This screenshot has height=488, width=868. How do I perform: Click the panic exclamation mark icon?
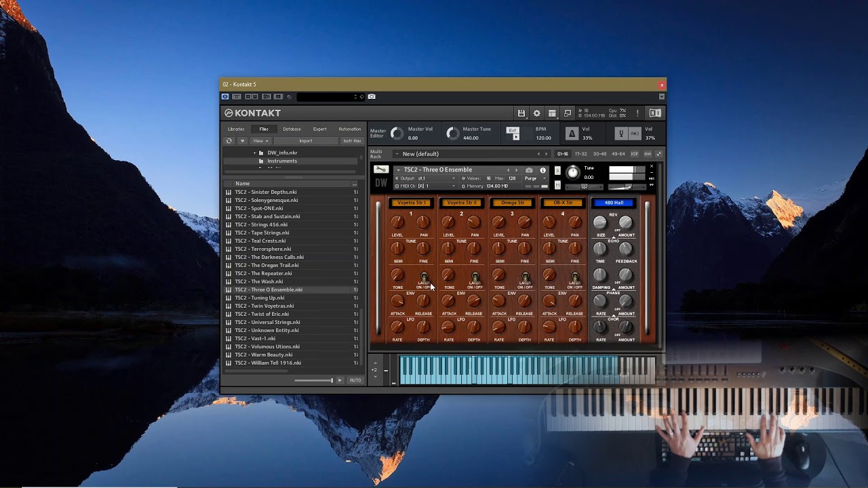[x=637, y=113]
